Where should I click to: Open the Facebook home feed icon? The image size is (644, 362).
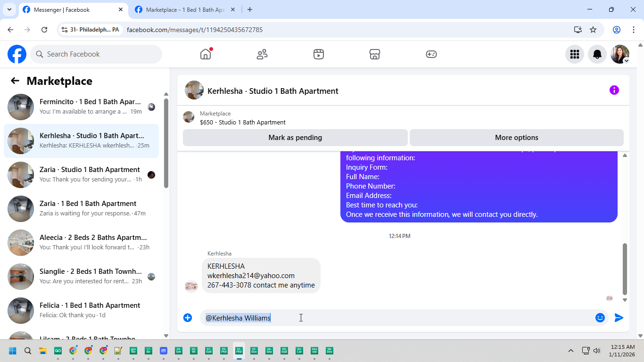coord(206,54)
